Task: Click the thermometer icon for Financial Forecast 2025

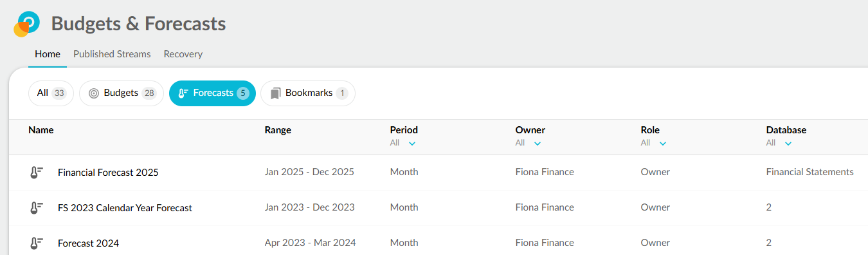Action: (37, 173)
